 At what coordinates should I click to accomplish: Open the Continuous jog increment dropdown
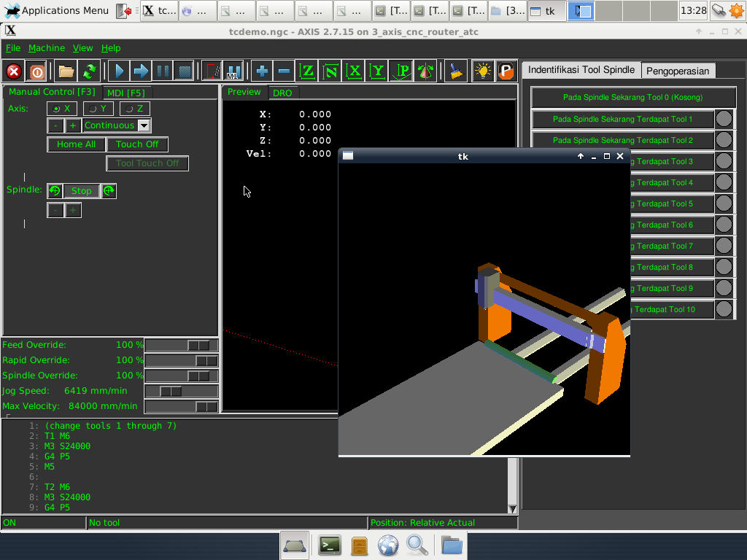click(x=144, y=125)
